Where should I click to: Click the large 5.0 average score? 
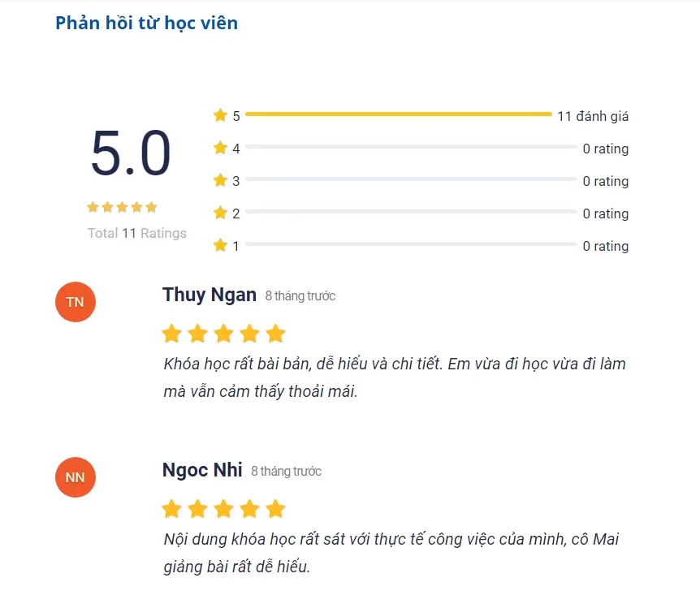(131, 154)
